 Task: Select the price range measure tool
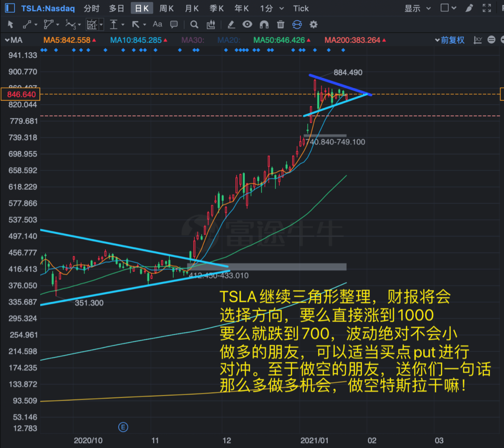(113, 24)
